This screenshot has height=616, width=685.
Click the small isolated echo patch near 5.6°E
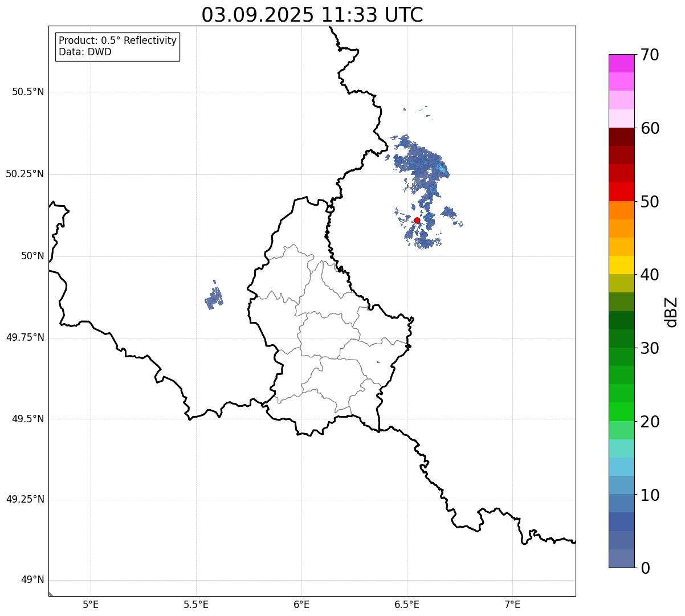pyautogui.click(x=214, y=296)
